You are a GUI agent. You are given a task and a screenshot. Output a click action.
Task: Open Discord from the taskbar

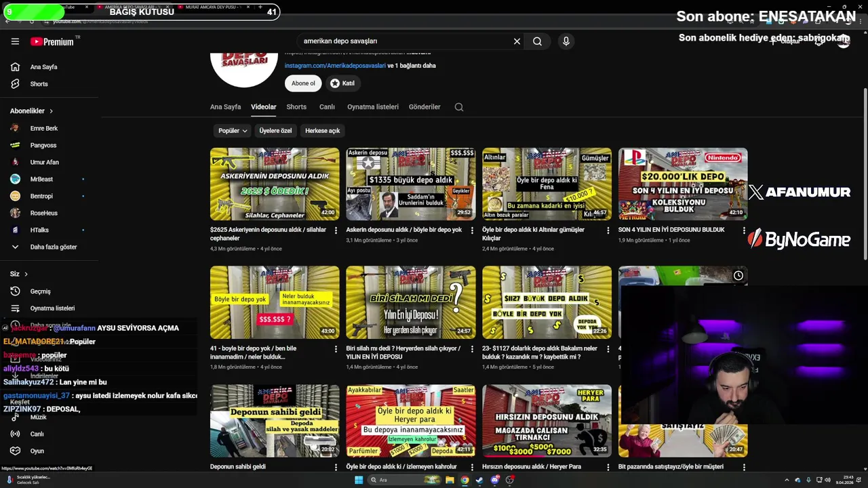coord(495,480)
